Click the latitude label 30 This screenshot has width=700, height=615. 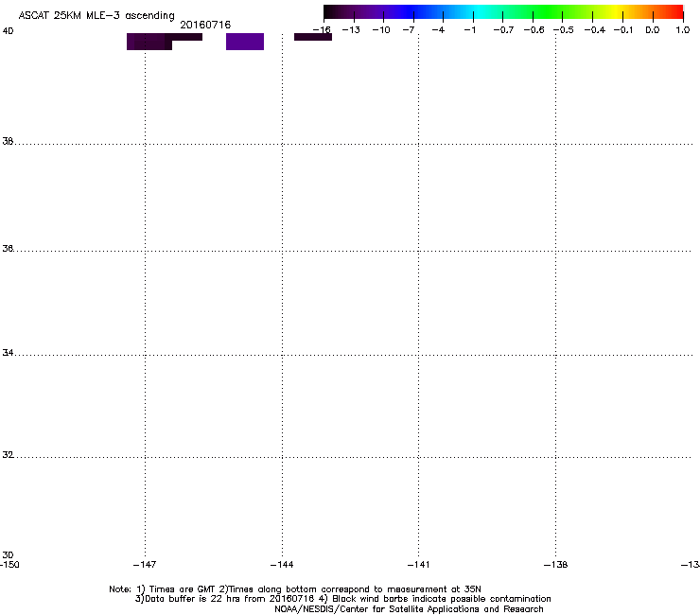point(8,554)
